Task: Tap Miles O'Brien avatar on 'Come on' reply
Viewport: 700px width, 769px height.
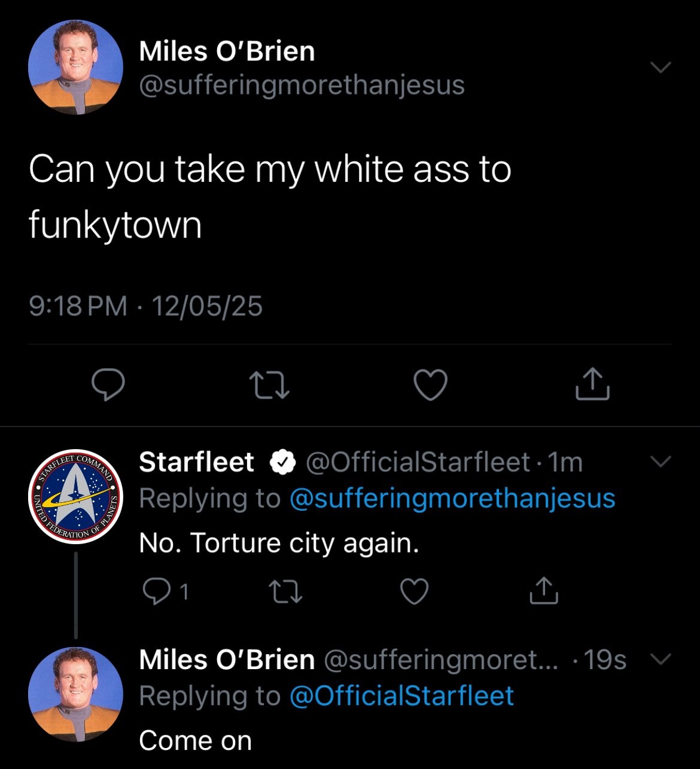Action: (x=75, y=694)
